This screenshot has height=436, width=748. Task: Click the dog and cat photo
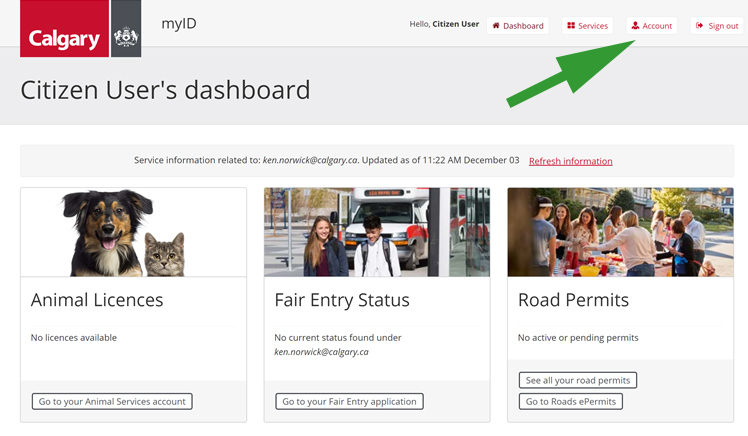tap(134, 232)
